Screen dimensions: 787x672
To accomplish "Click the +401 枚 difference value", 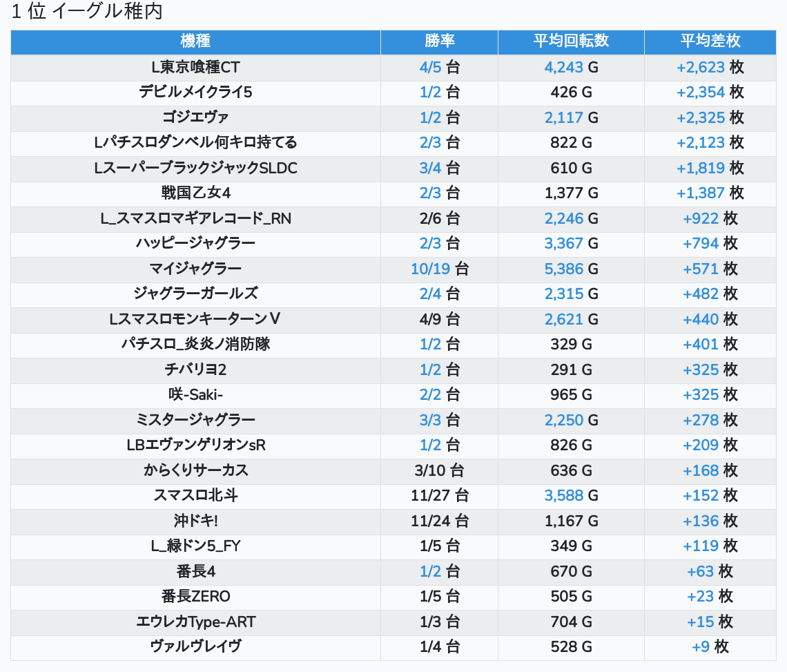I will 710,344.
